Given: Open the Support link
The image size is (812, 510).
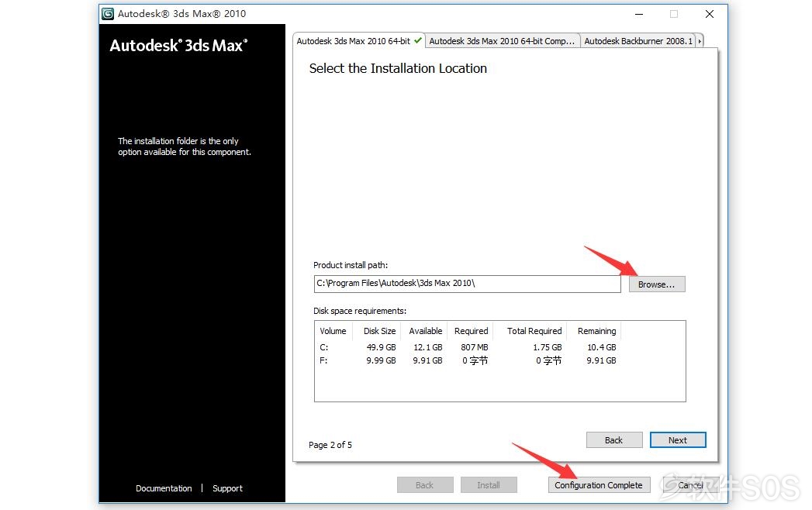Looking at the screenshot, I should click(x=227, y=488).
